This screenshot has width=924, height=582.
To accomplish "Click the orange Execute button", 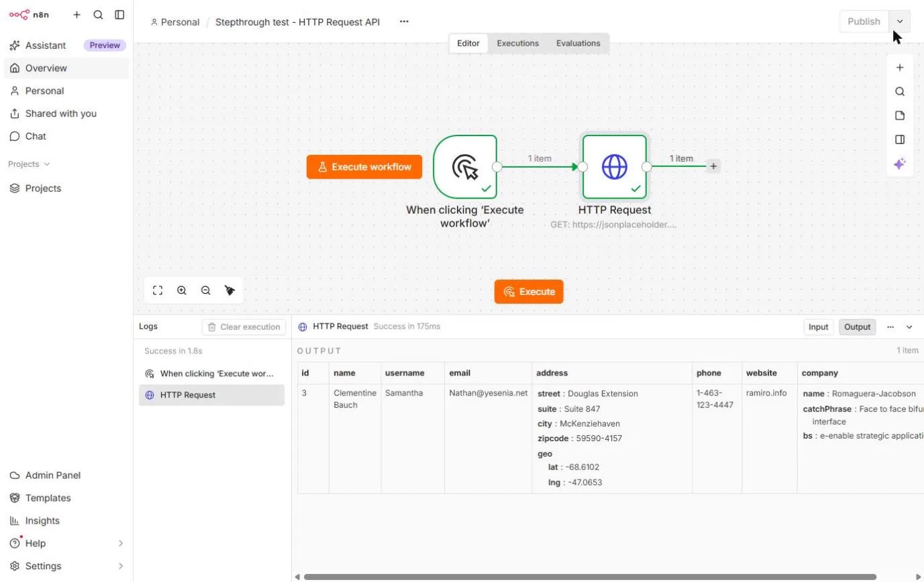I will coord(529,292).
